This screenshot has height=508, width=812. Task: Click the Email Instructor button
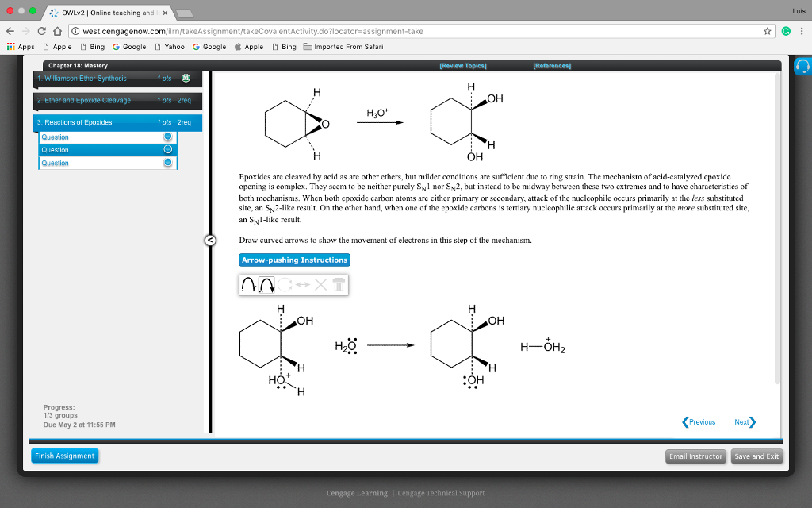coord(695,456)
